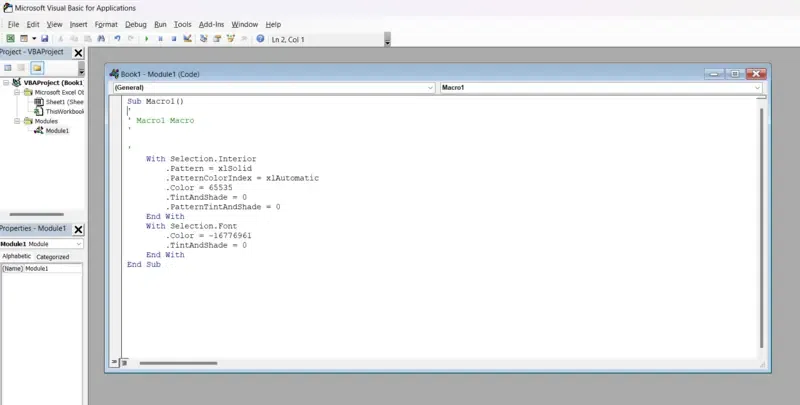Click the Find binoculars icon
800x405 pixels.
(x=101, y=39)
